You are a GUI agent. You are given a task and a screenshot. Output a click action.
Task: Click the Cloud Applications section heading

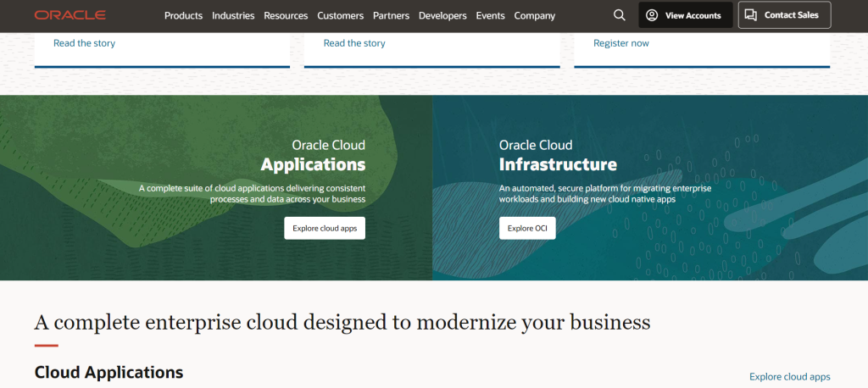109,373
